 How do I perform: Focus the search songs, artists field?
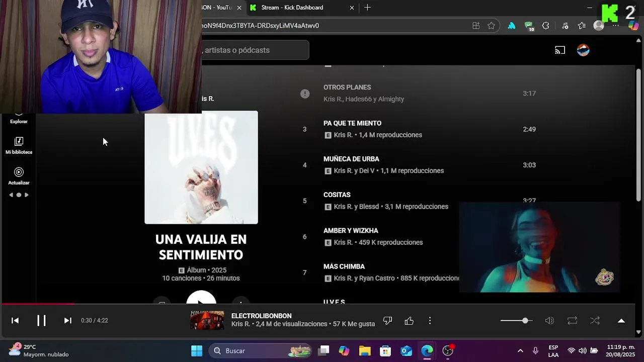(x=255, y=50)
